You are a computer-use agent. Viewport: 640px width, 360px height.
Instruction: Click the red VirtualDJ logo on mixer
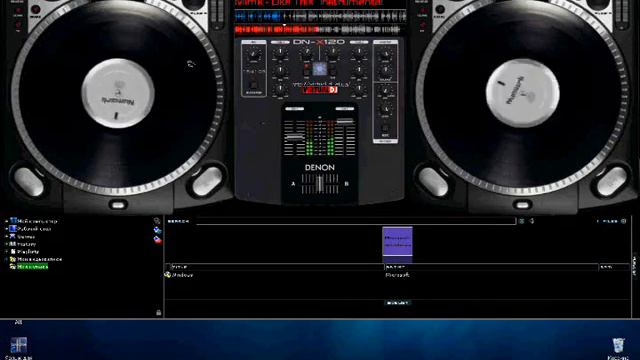(320, 90)
